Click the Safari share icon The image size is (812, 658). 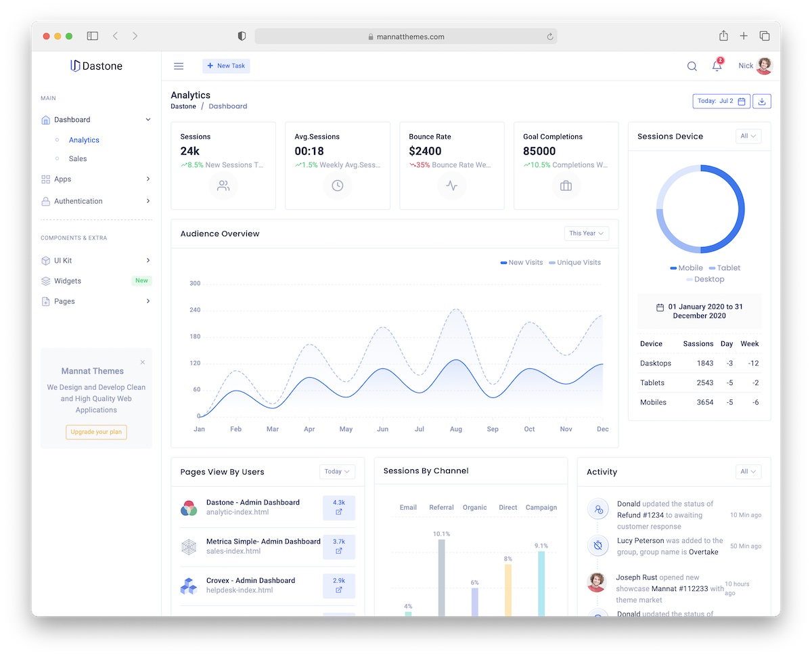(x=723, y=36)
